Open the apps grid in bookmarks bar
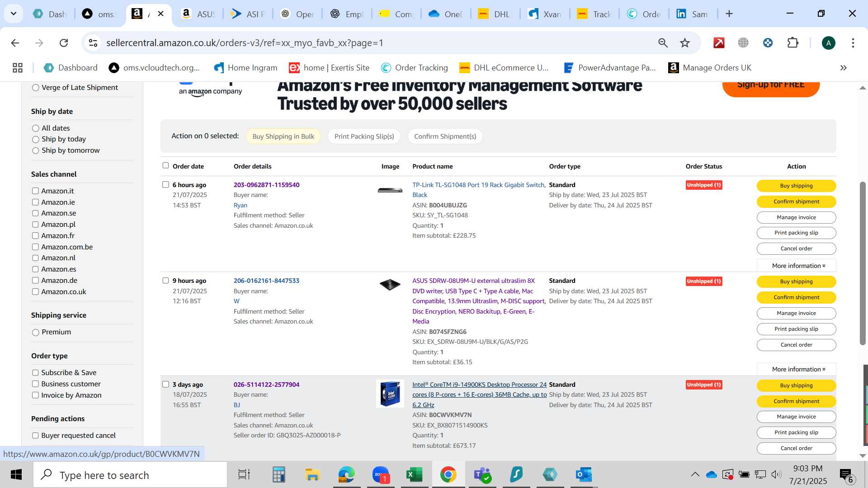868x488 pixels. (x=18, y=68)
